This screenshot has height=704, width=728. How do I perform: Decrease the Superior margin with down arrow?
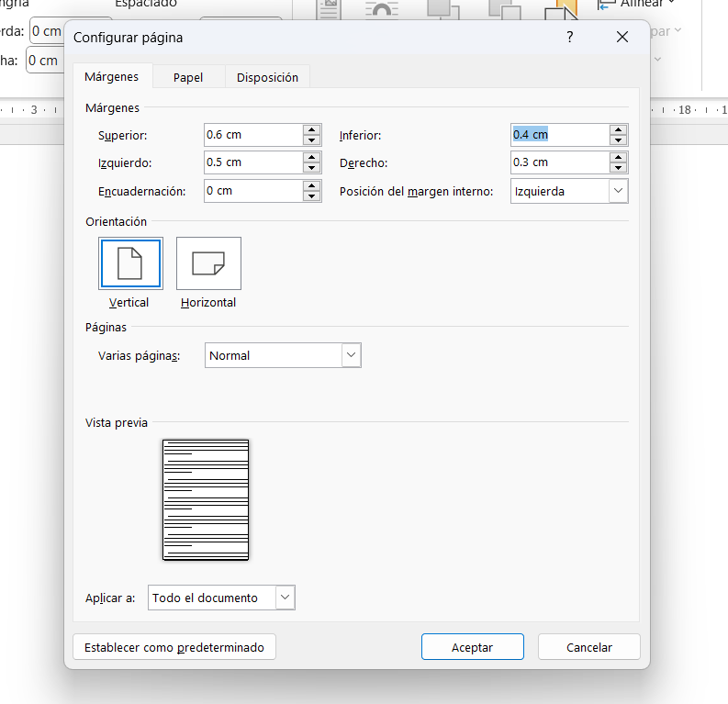[312, 140]
